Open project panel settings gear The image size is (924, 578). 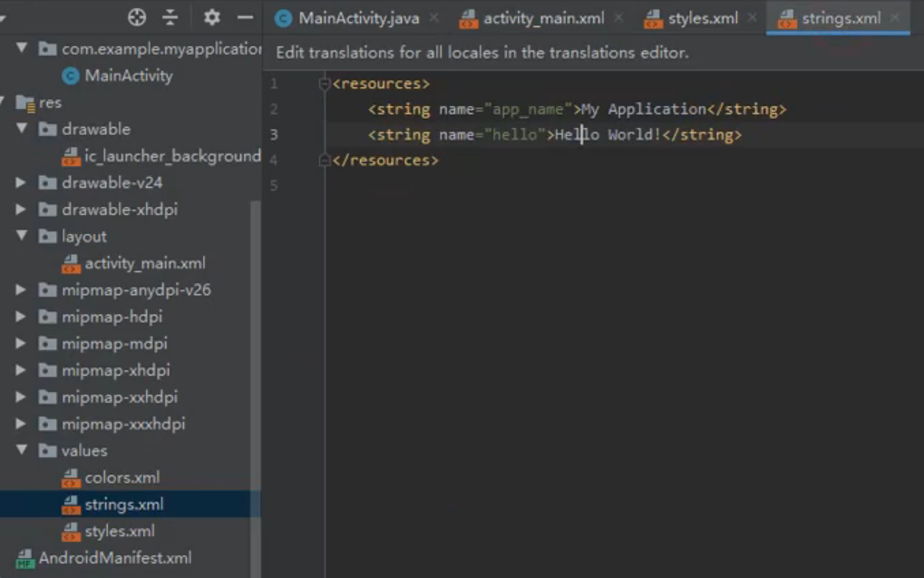[211, 17]
